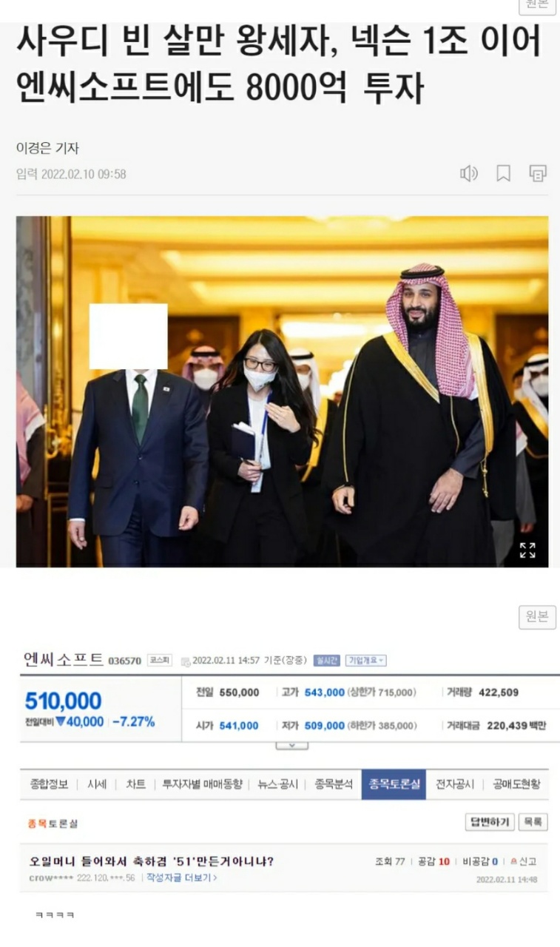560x947 pixels.
Task: Switch to the 공매도현황 tab
Action: tap(516, 784)
